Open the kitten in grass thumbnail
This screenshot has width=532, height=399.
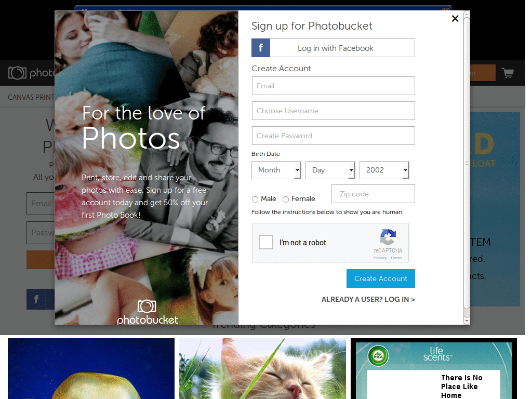coord(262,368)
